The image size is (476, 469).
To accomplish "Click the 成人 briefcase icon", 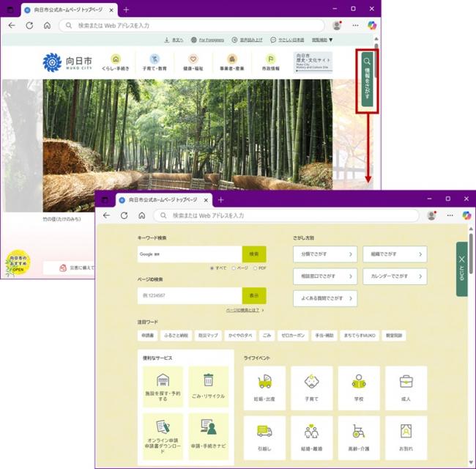I will pos(406,382).
